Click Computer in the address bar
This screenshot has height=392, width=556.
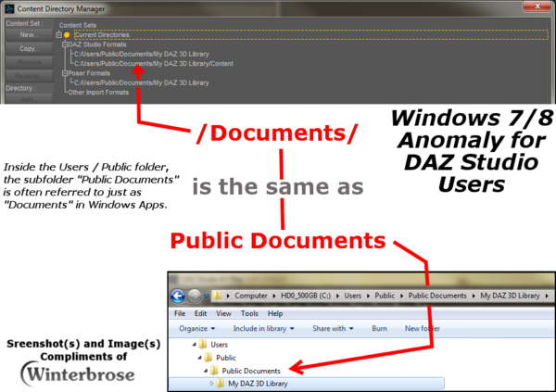coord(251,296)
